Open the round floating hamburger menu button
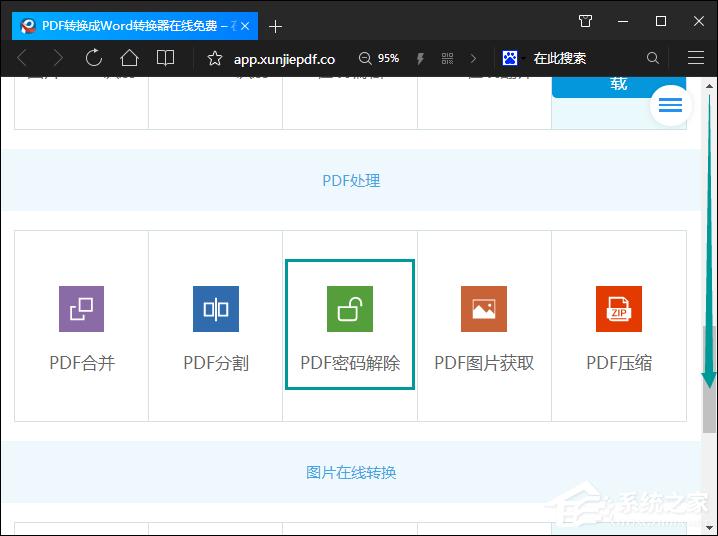Viewport: 718px width, 536px height. pos(670,105)
